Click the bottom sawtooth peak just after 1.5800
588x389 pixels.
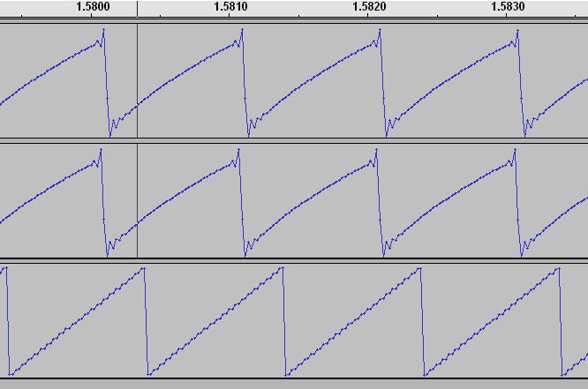point(143,268)
